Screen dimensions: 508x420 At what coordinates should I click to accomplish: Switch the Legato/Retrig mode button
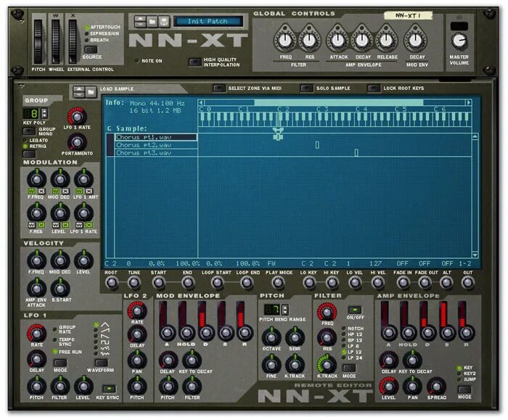[29, 154]
